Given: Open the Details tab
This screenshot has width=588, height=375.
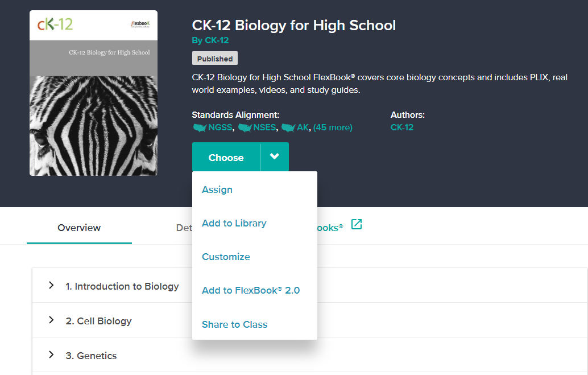Looking at the screenshot, I should pos(184,227).
